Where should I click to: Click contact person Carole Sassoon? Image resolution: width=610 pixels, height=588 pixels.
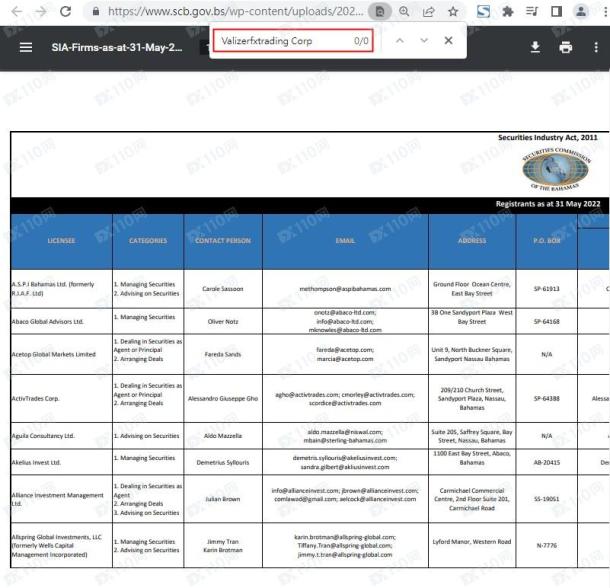(x=223, y=289)
